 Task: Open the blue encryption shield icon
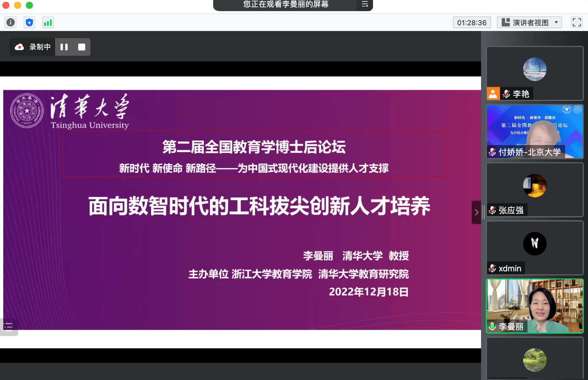[29, 22]
